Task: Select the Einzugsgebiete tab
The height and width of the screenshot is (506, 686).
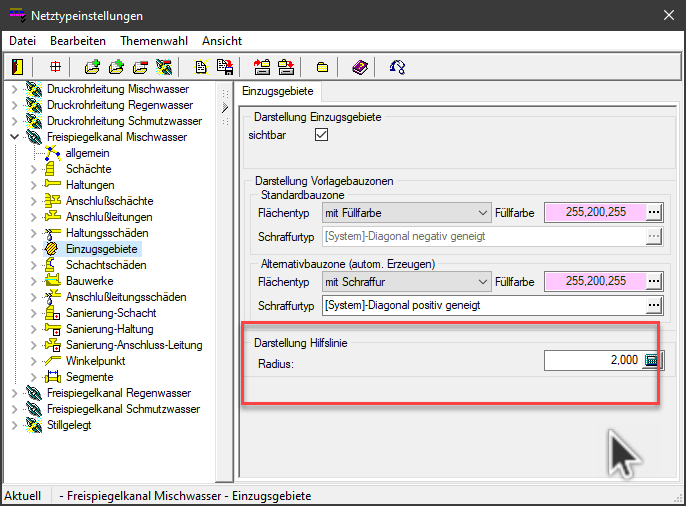Action: pyautogui.click(x=277, y=92)
